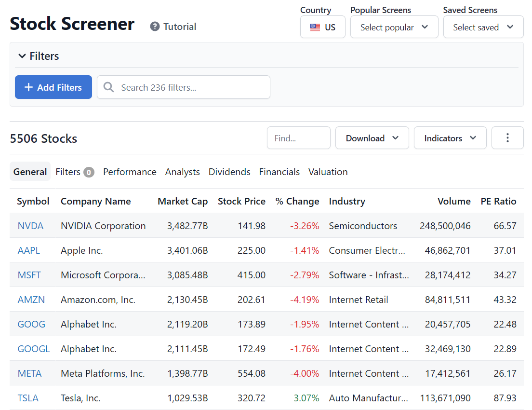532x410 pixels.
Task: Click the Filters count badge showing 0
Action: (89, 172)
